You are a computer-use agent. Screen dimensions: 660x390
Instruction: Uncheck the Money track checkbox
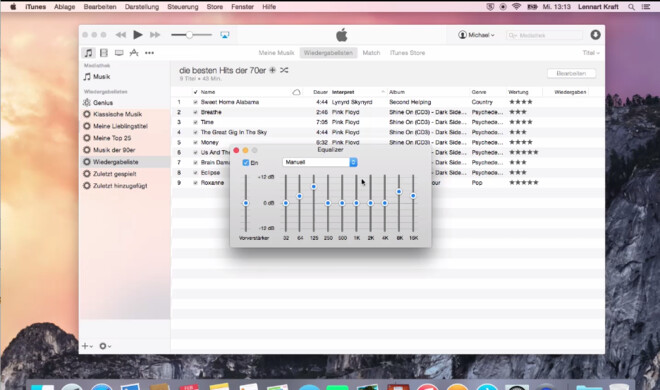(x=195, y=143)
